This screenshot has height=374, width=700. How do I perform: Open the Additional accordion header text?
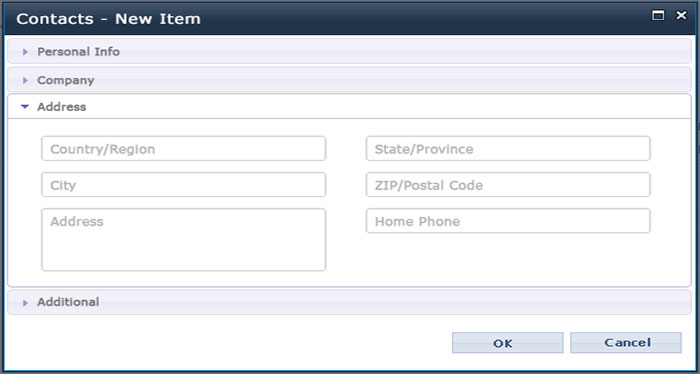coord(68,302)
